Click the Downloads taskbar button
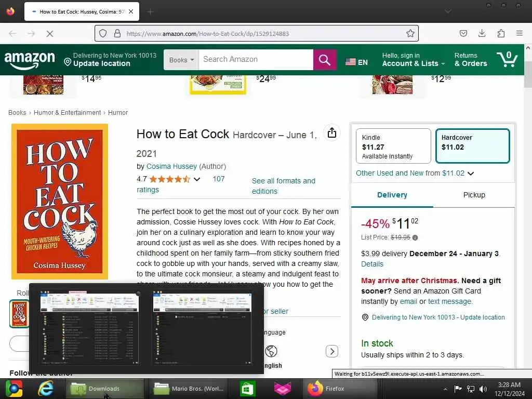 click(104, 389)
